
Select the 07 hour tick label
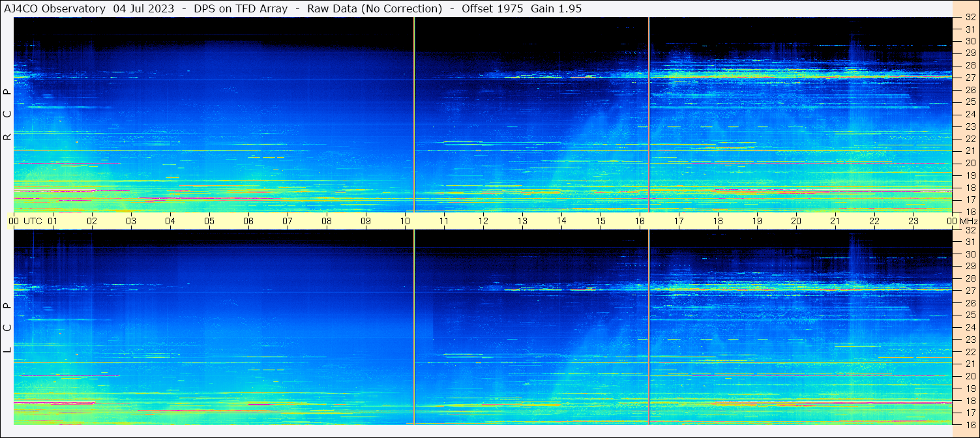click(x=288, y=221)
